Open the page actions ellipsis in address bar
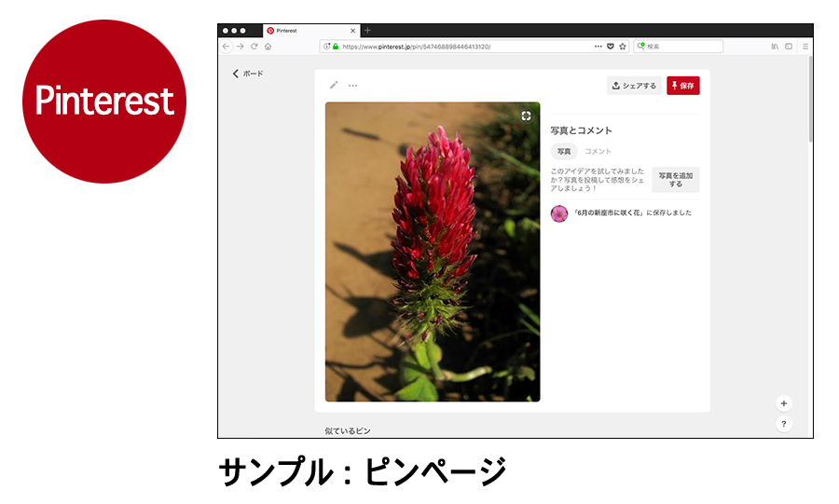 click(x=598, y=46)
